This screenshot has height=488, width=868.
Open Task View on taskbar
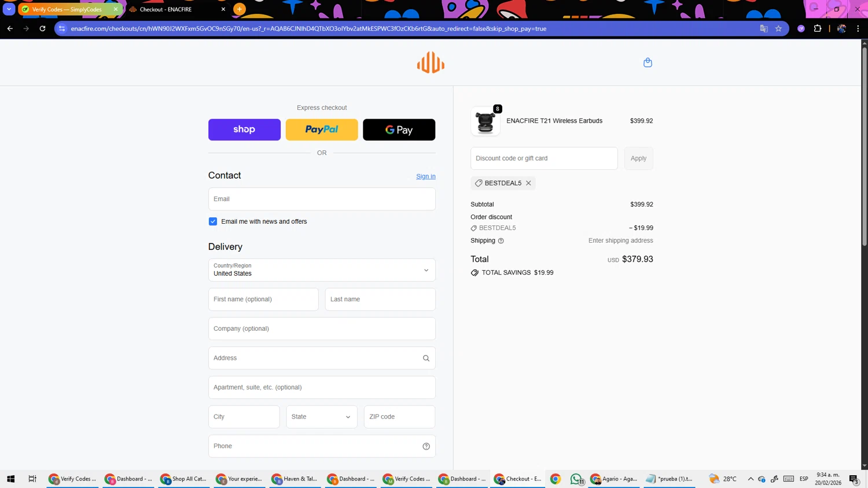pyautogui.click(x=32, y=479)
